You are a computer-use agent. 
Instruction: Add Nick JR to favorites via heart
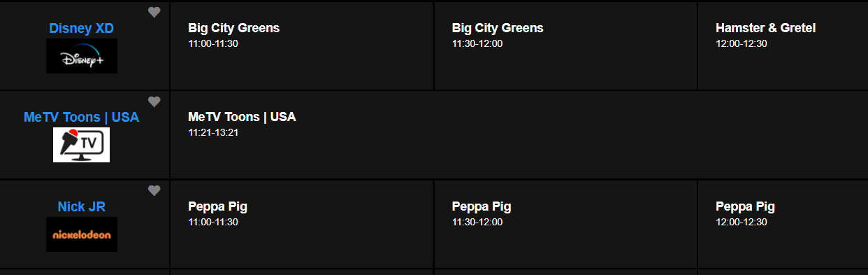[x=154, y=190]
